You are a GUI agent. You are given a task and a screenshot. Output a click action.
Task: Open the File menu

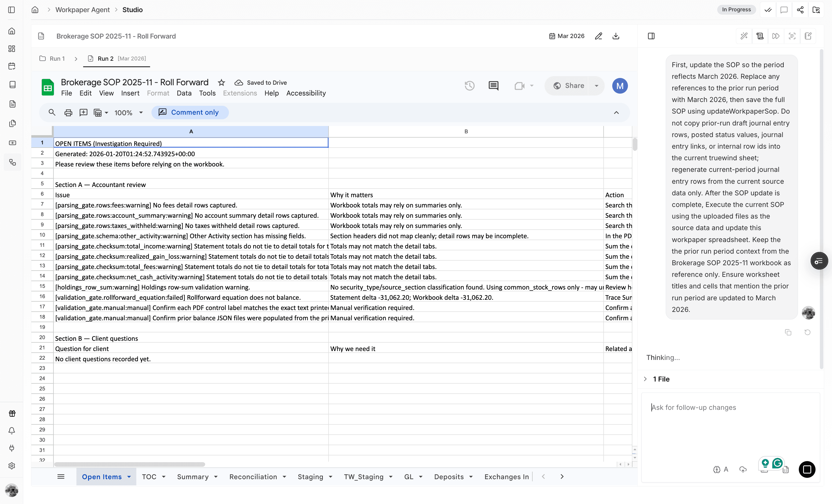[66, 93]
